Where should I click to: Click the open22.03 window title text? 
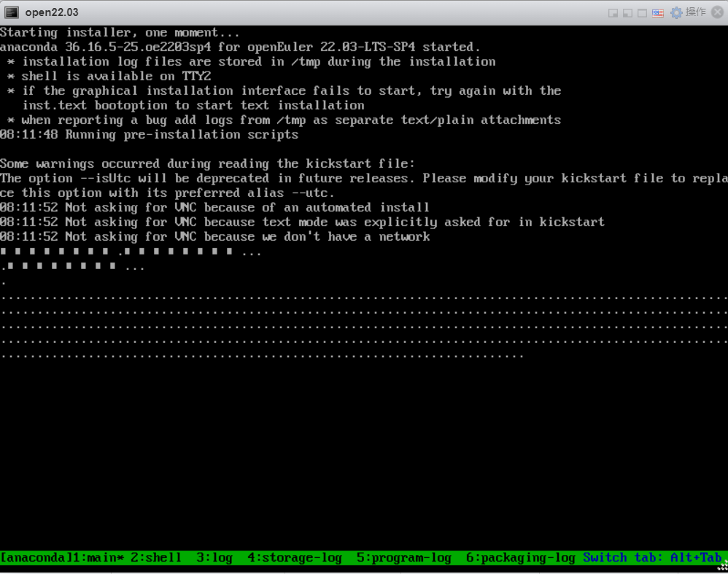click(52, 12)
